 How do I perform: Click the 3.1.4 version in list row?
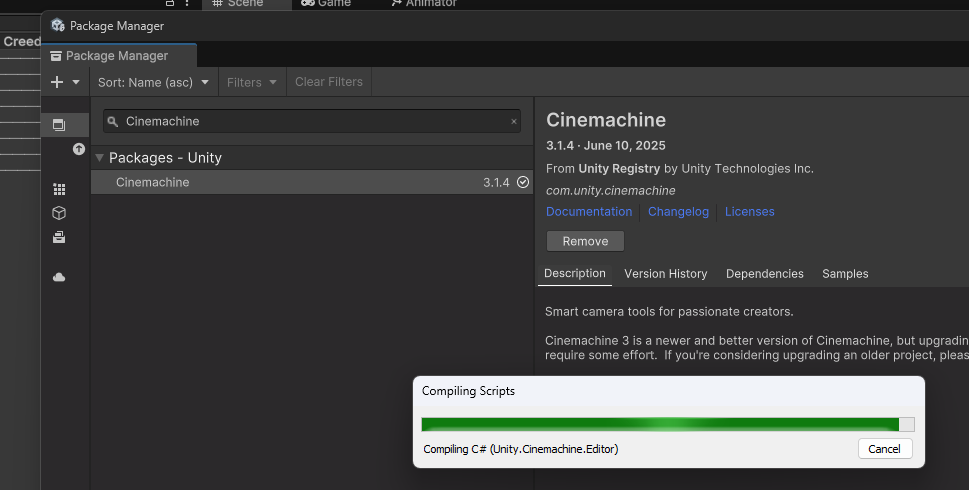pyautogui.click(x=496, y=182)
